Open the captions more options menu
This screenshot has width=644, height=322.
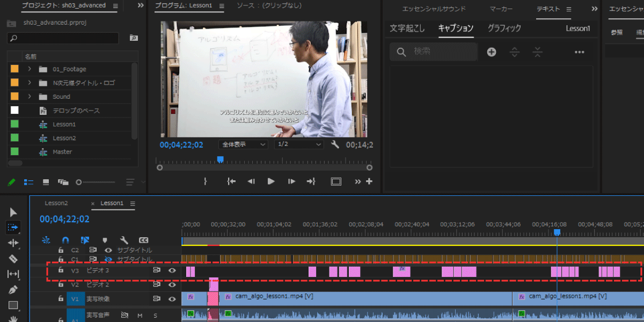coord(579,52)
